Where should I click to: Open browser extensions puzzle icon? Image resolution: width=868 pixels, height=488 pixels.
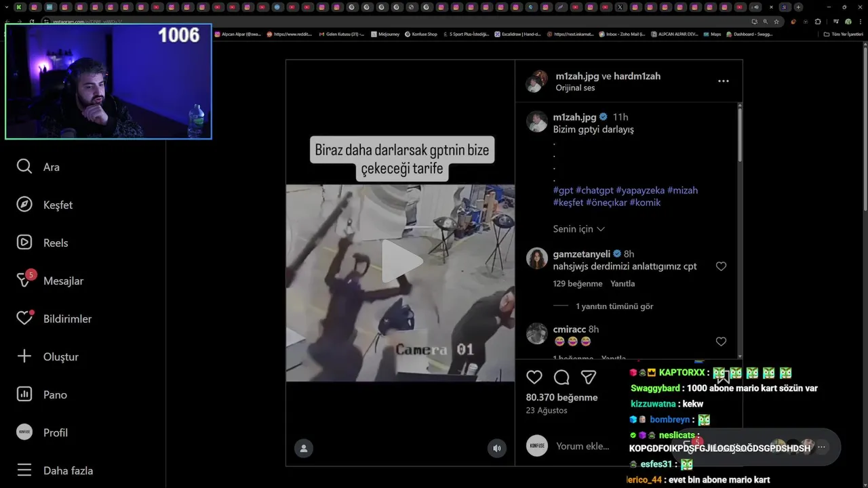click(817, 22)
